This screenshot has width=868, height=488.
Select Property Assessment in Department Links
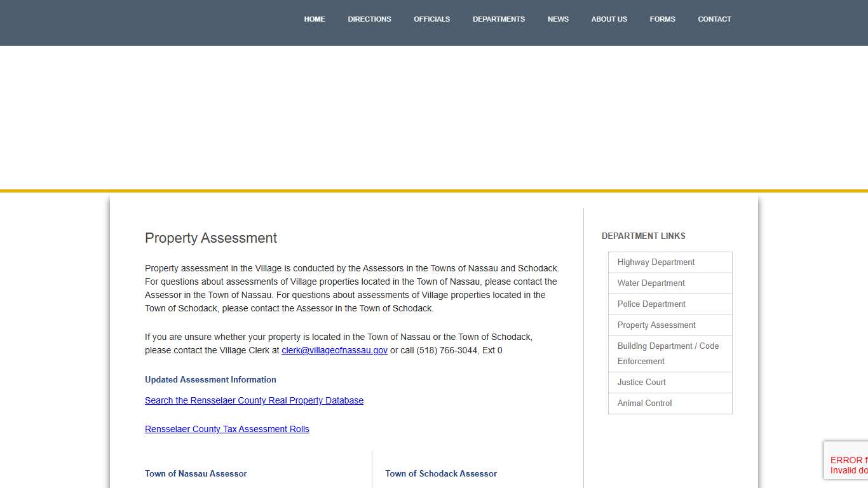656,325
